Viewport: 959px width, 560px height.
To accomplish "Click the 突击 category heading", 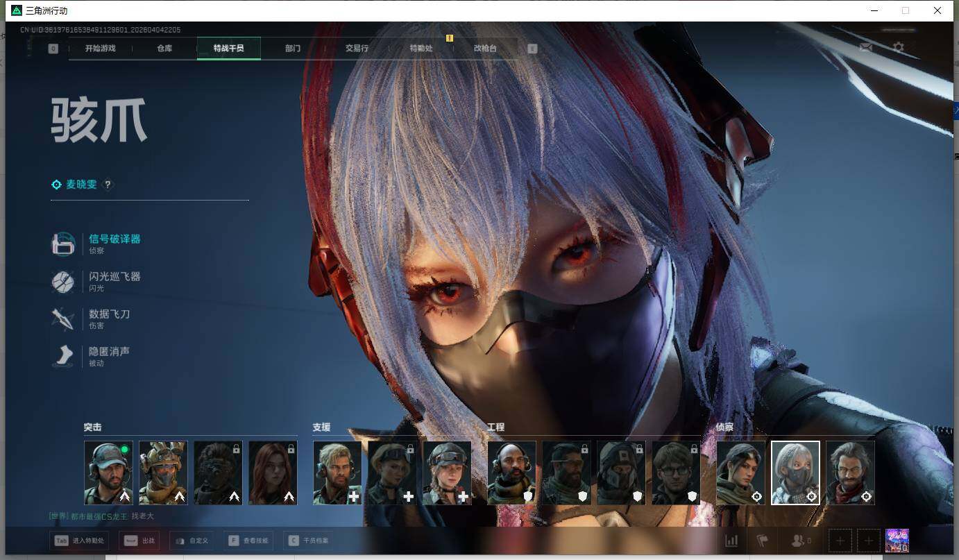I will (x=92, y=427).
